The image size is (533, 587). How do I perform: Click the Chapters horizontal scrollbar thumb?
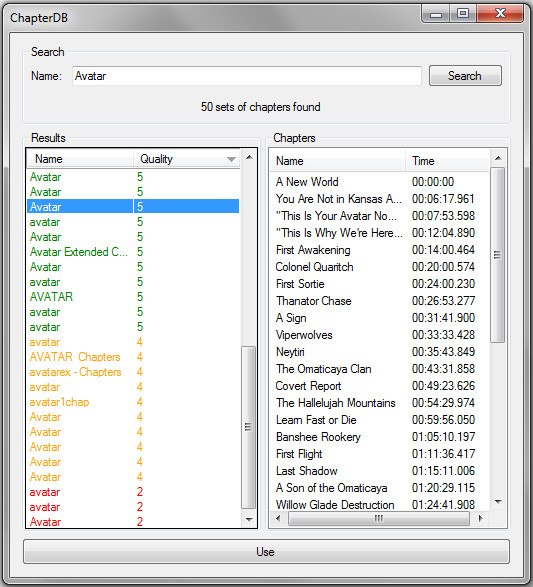[x=378, y=518]
